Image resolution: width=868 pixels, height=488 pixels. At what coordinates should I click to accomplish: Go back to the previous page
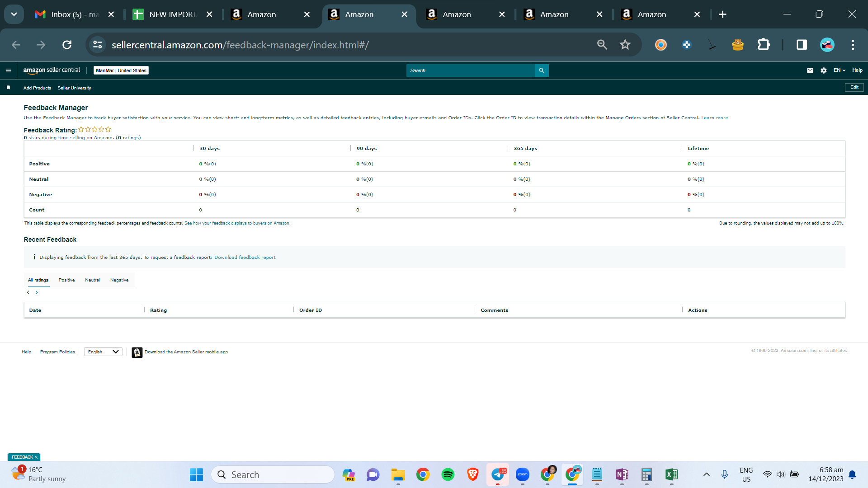16,45
